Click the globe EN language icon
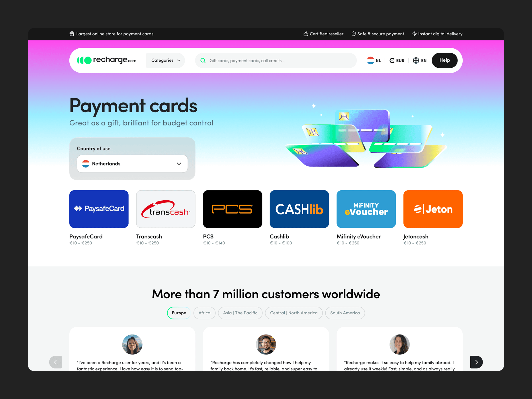 416,60
